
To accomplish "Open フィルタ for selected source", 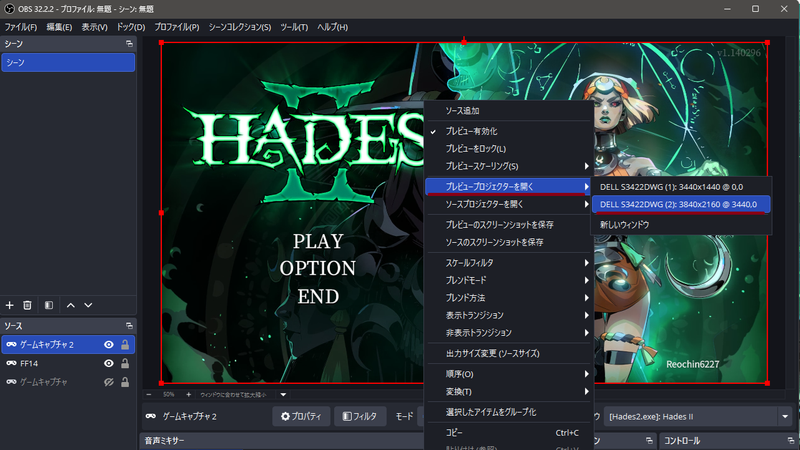I will [360, 416].
